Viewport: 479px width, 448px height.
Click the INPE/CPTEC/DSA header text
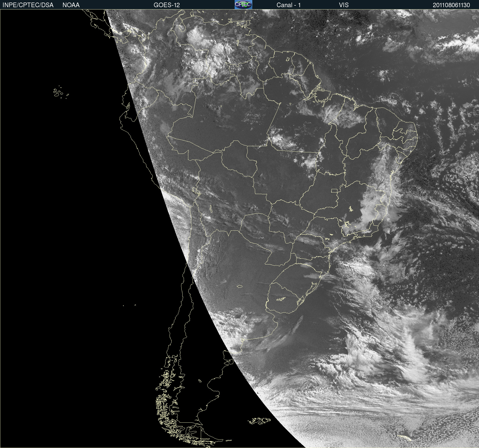(x=28, y=5)
